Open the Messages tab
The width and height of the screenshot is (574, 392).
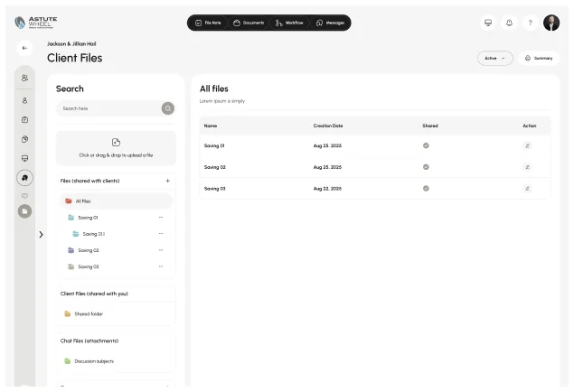coord(330,23)
